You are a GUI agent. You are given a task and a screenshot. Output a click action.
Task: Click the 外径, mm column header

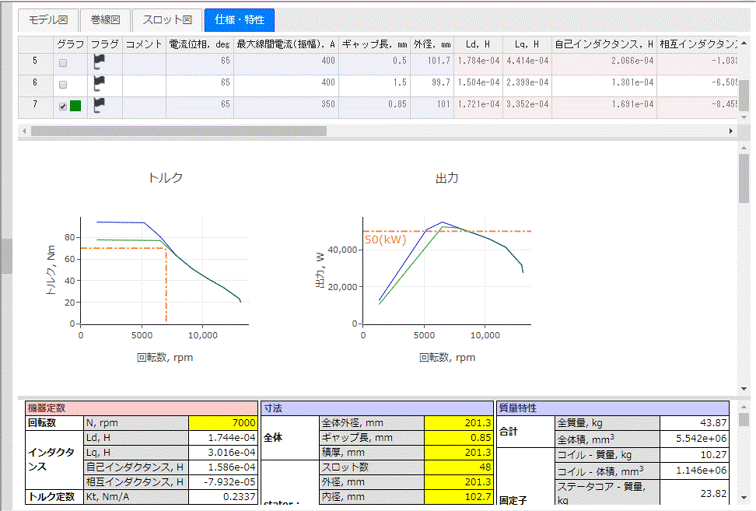(x=432, y=44)
